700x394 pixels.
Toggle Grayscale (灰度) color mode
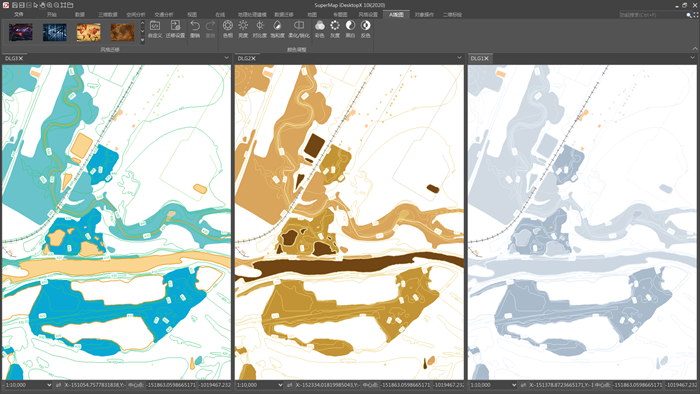(335, 29)
